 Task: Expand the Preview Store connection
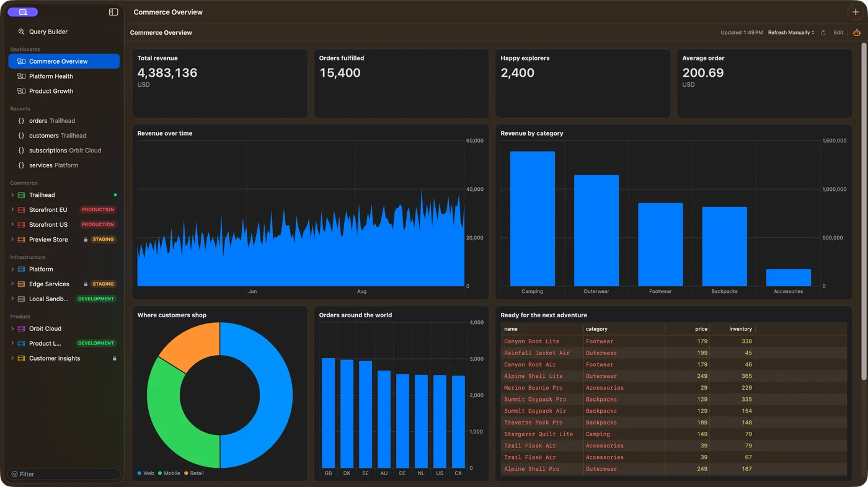(x=12, y=240)
